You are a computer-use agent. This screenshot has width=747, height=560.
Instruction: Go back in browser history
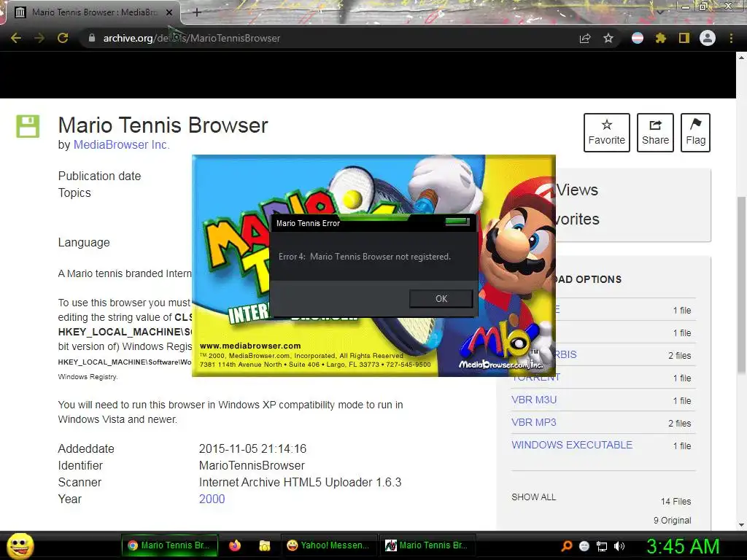(x=16, y=38)
